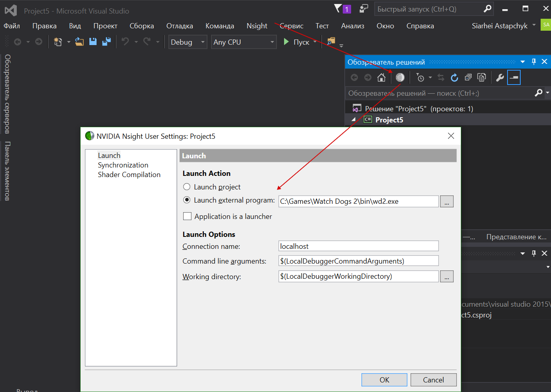Open the Панель элементов side tab
Viewport: 551px width, 392px height.
(x=7, y=171)
